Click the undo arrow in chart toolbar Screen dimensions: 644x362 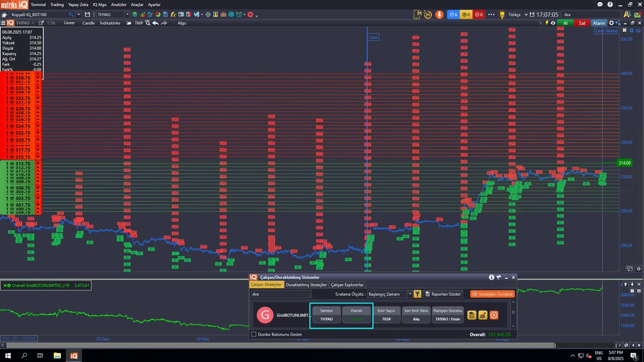[156, 23]
